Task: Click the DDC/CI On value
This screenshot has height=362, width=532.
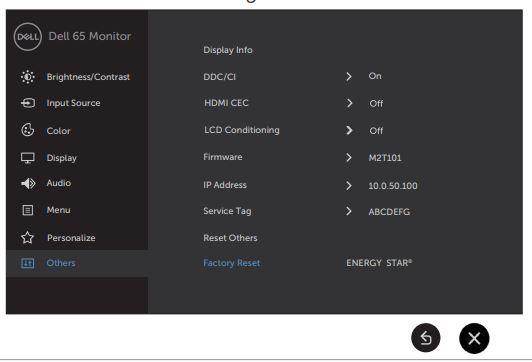Action: coord(375,76)
